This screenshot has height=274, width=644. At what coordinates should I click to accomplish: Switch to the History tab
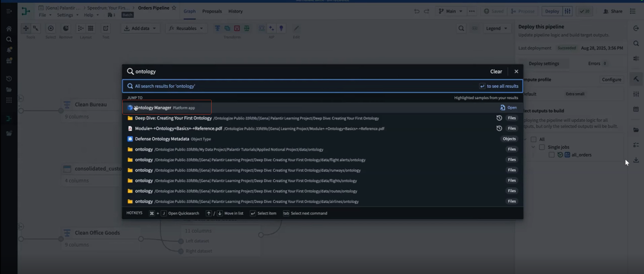[x=236, y=11]
